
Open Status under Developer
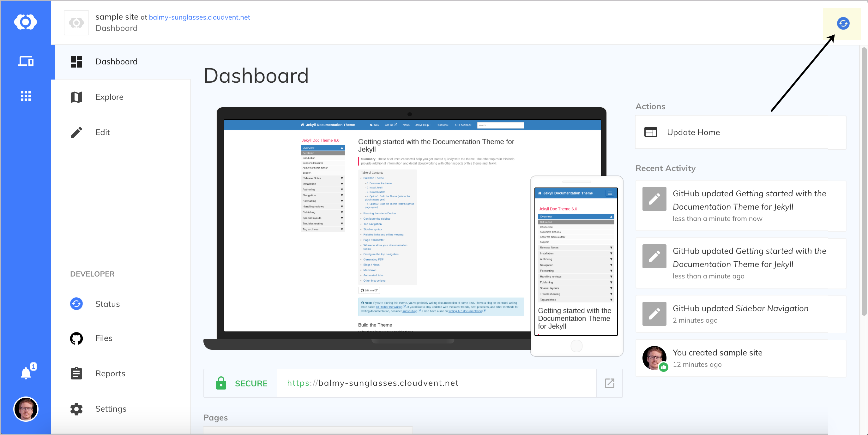(121, 304)
